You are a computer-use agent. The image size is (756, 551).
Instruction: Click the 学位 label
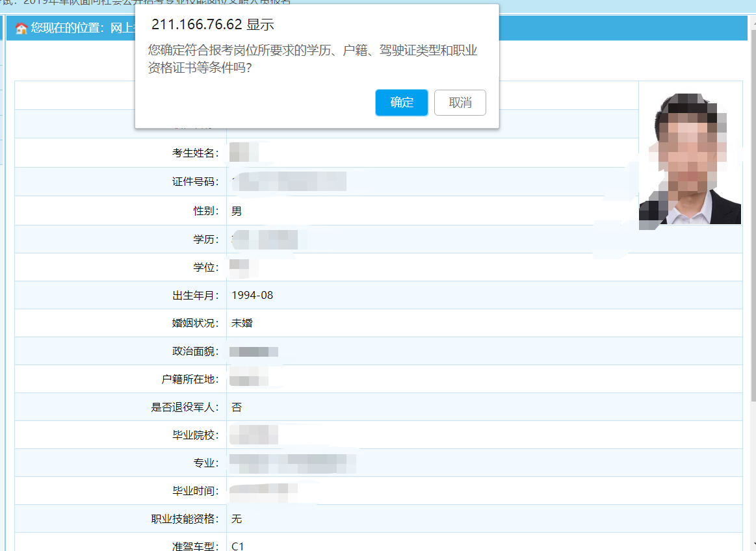[x=206, y=267]
